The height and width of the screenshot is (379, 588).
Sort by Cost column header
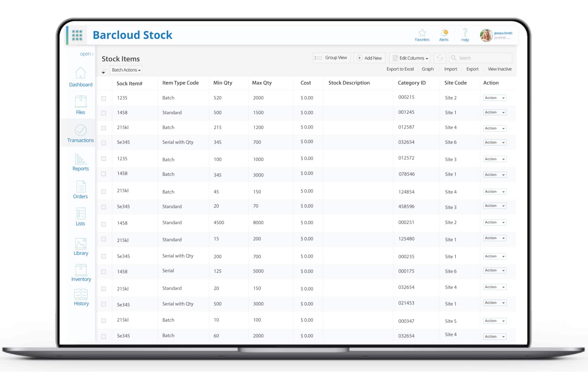(306, 83)
